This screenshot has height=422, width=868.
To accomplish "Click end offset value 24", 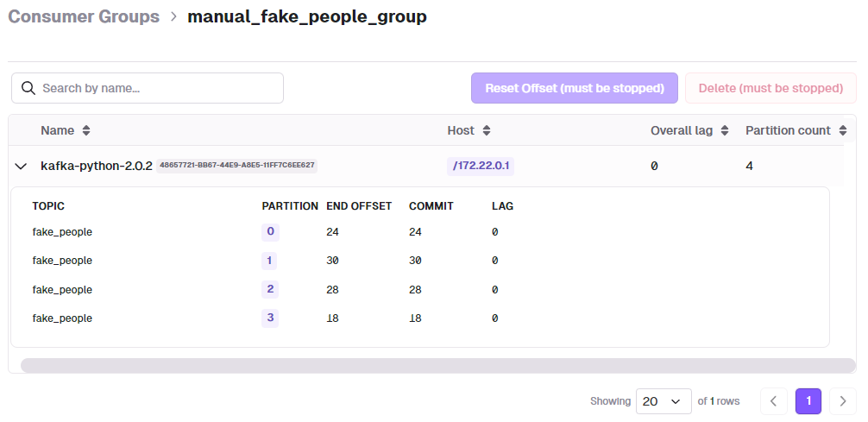I will point(332,232).
